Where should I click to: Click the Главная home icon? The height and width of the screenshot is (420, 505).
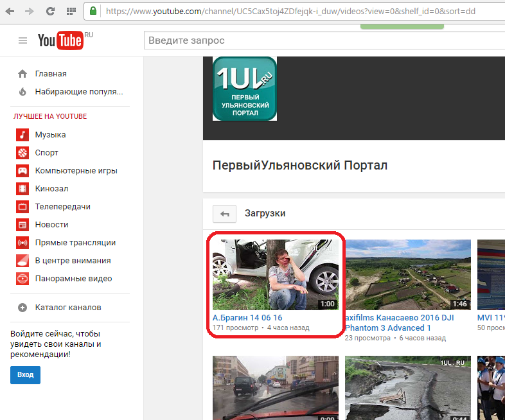[x=22, y=74]
